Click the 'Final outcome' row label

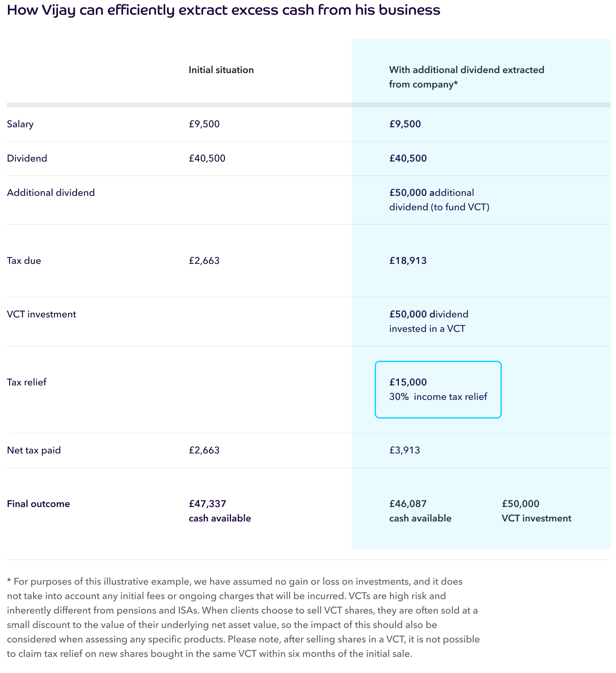pyautogui.click(x=39, y=504)
